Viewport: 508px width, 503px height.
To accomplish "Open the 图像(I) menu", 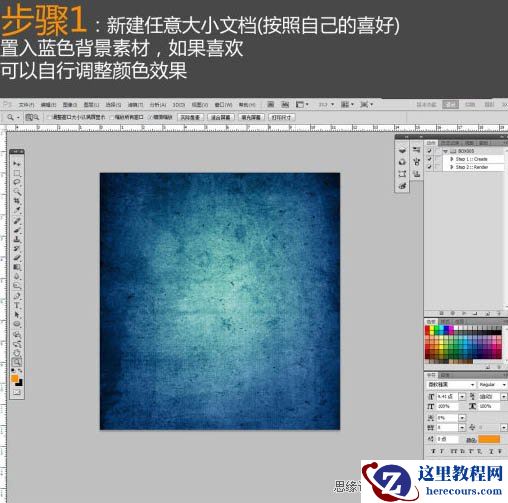I will pyautogui.click(x=70, y=105).
